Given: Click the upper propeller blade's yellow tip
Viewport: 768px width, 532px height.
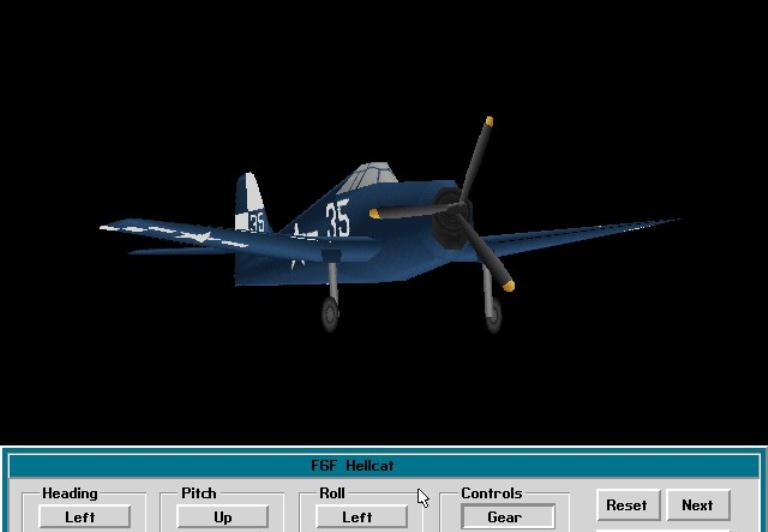Looking at the screenshot, I should 489,122.
